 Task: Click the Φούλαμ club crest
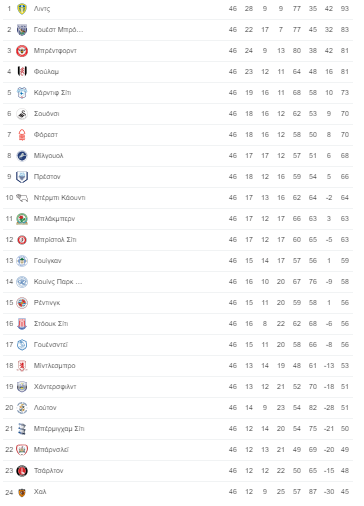coord(22,72)
